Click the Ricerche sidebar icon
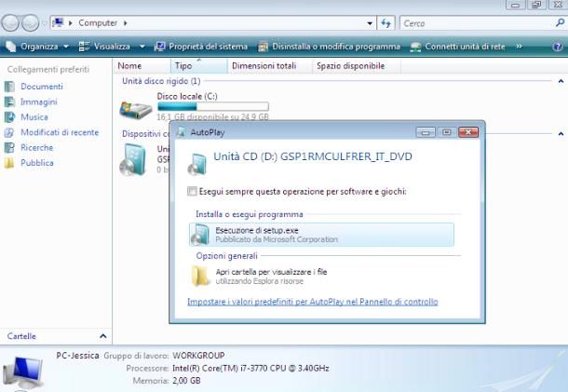The image size is (568, 392). pyautogui.click(x=9, y=147)
